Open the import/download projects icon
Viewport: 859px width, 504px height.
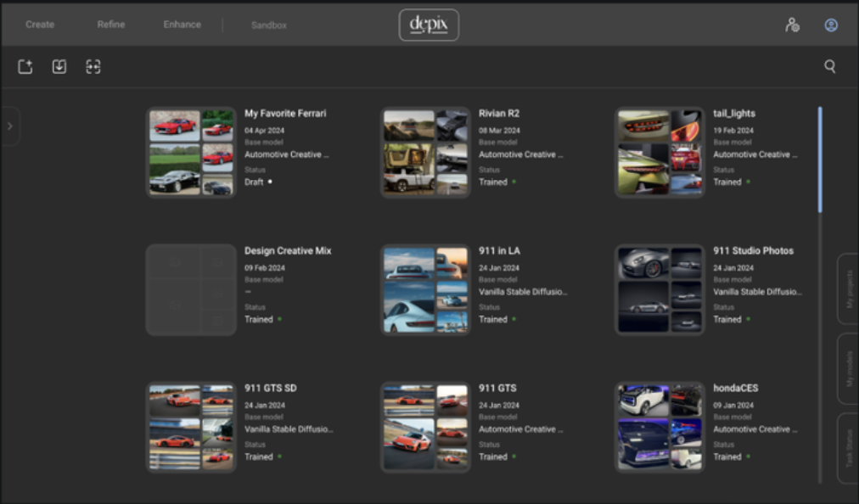pos(59,66)
